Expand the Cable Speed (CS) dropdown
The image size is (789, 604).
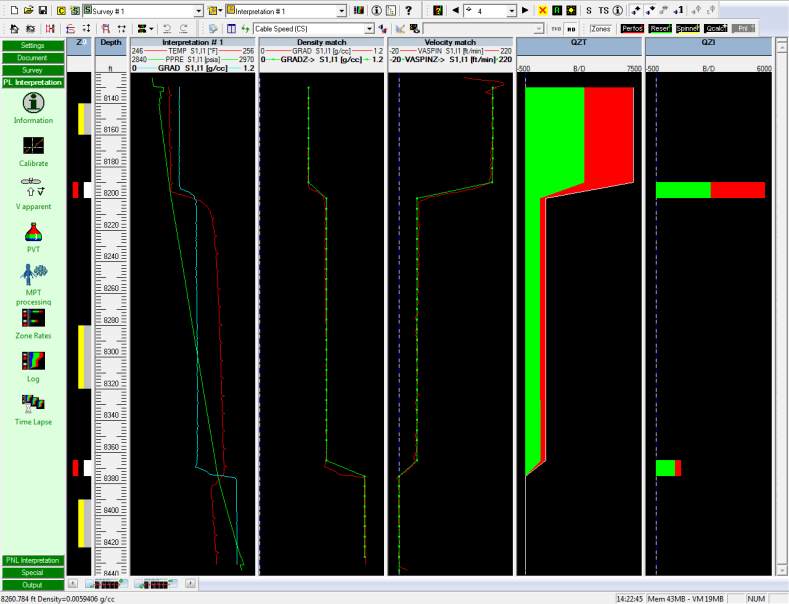pos(370,29)
